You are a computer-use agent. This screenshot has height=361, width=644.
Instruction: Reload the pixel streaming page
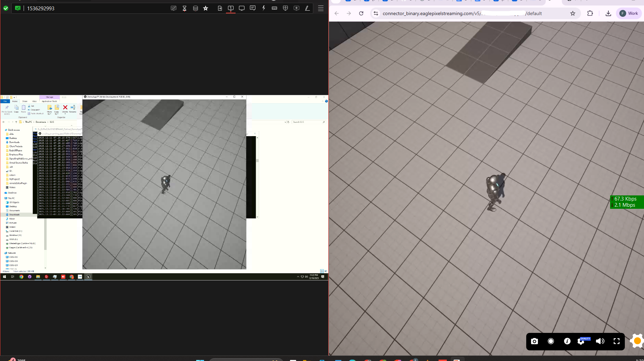tap(361, 13)
